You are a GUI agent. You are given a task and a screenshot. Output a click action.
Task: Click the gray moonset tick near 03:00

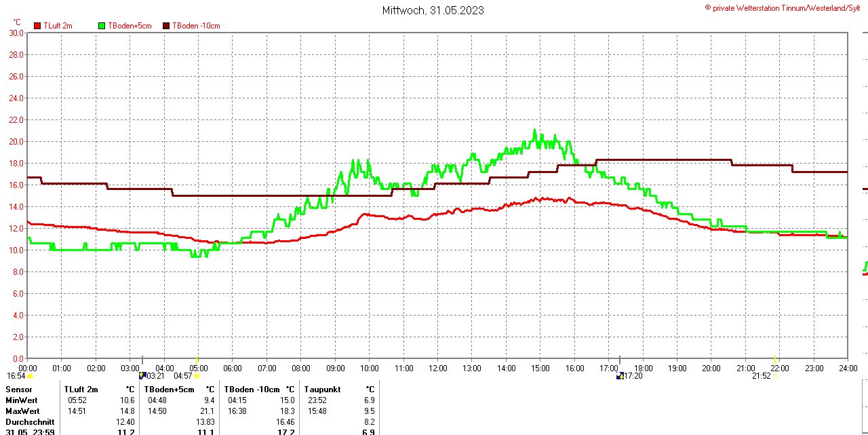(x=142, y=359)
